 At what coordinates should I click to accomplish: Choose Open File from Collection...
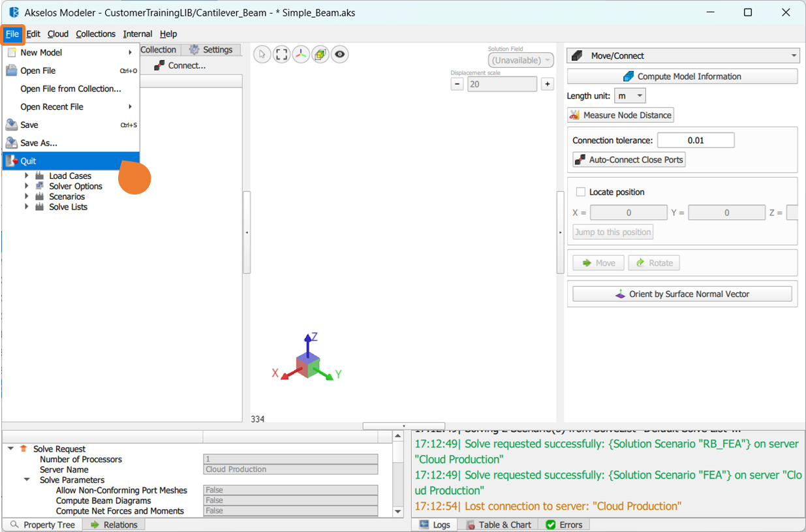71,89
